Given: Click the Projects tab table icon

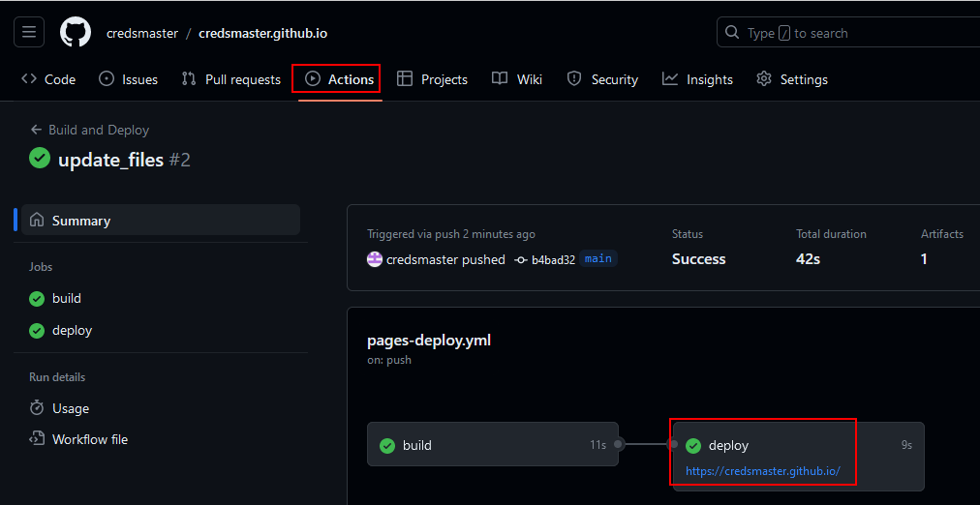Looking at the screenshot, I should click(405, 78).
